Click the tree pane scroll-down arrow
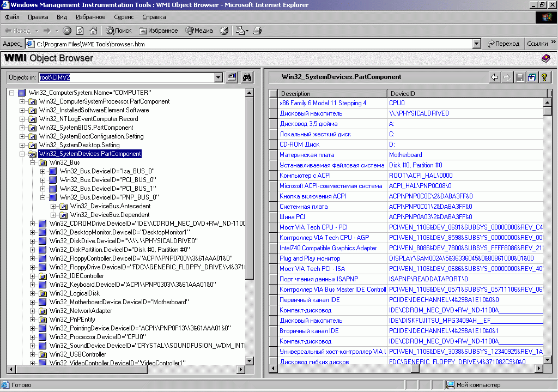The image size is (558, 392). 250,361
